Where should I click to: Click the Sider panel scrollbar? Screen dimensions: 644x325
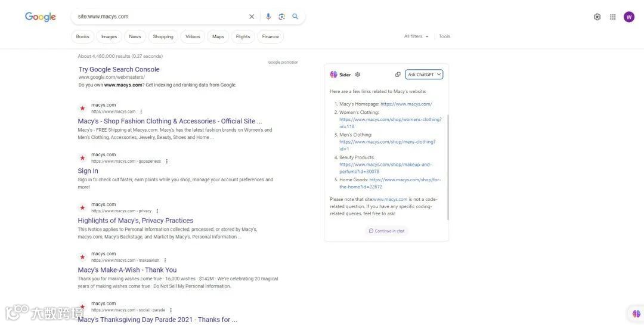[448, 167]
